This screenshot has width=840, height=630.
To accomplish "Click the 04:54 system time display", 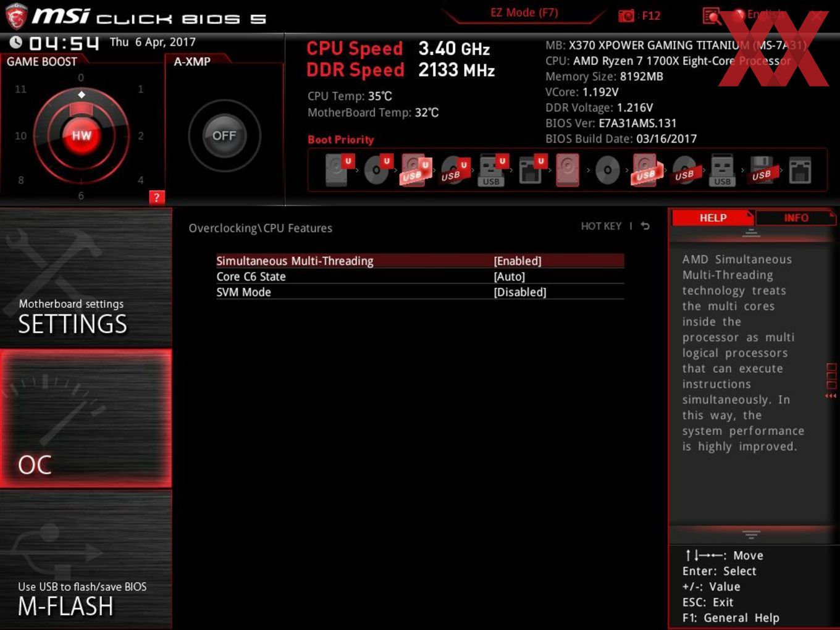I will [x=64, y=43].
